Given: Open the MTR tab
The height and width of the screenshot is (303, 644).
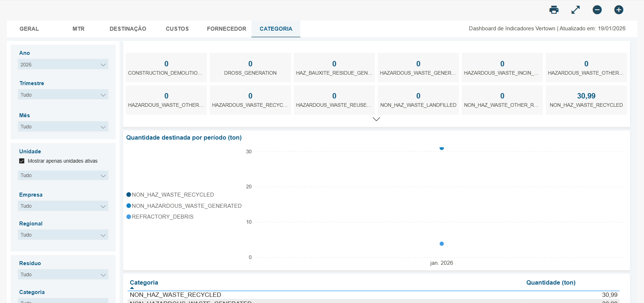Looking at the screenshot, I should pos(79,29).
